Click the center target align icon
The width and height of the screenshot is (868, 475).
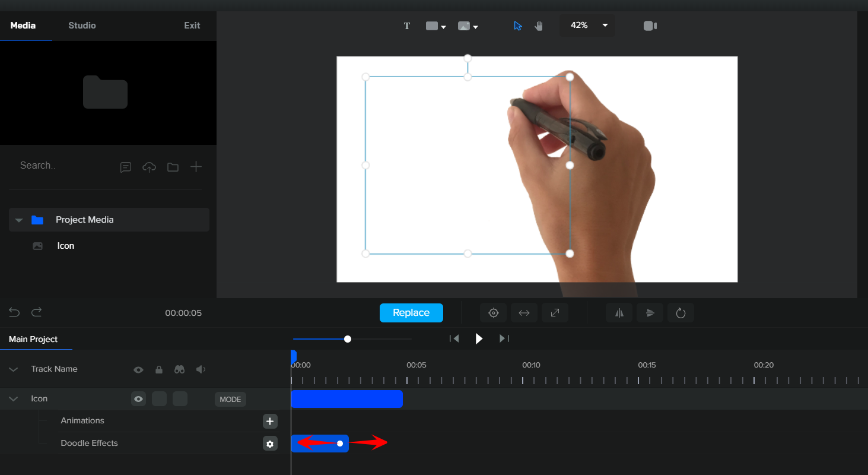click(494, 313)
